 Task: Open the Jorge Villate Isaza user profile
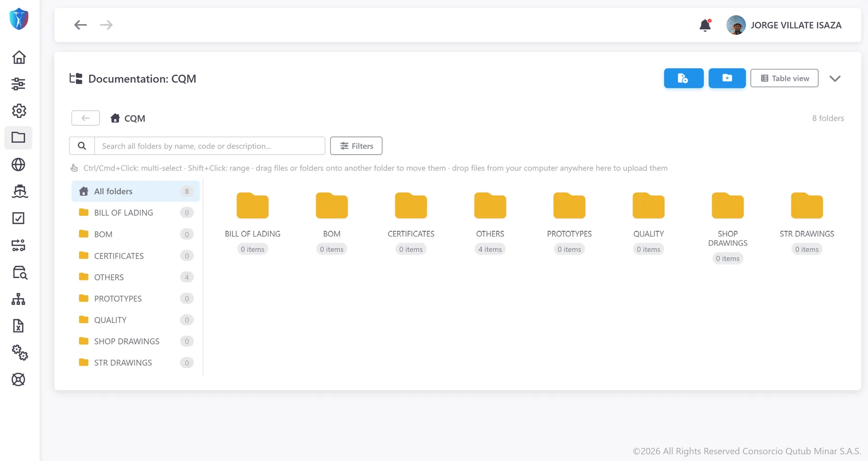(784, 25)
